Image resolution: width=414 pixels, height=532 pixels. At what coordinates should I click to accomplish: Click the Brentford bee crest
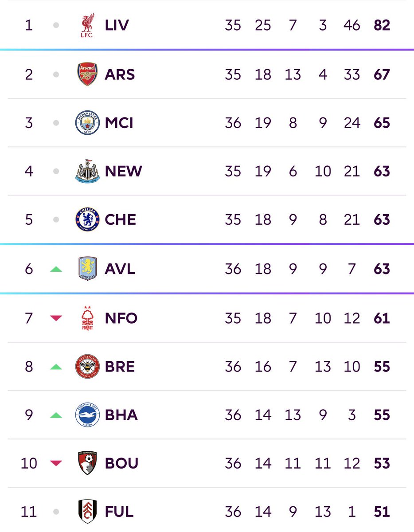pyautogui.click(x=88, y=367)
